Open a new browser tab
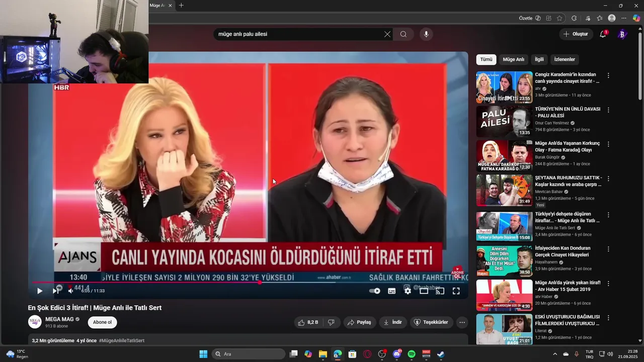Viewport: 644px width, 362px height. click(181, 6)
